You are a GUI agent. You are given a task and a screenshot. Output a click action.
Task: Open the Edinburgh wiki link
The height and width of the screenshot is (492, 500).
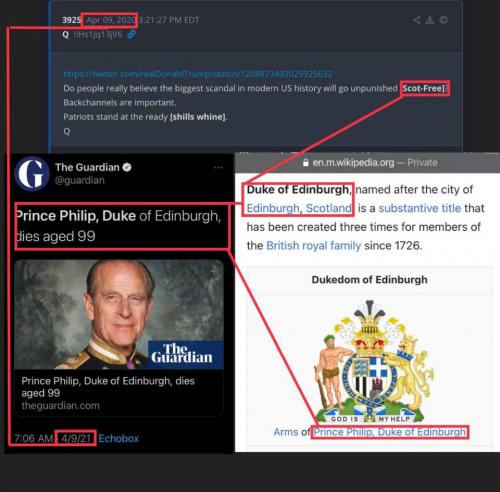pos(273,208)
